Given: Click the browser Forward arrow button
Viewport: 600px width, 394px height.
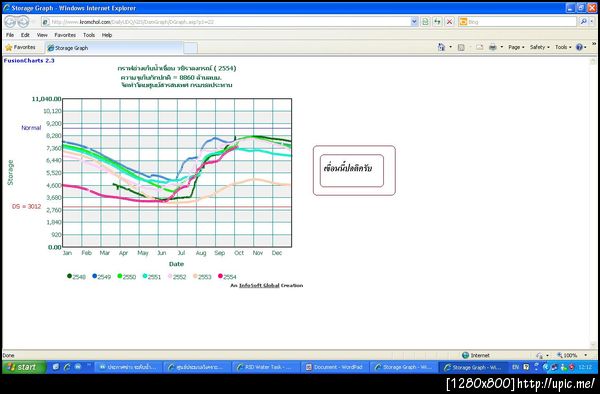Looking at the screenshot, I should [x=23, y=22].
